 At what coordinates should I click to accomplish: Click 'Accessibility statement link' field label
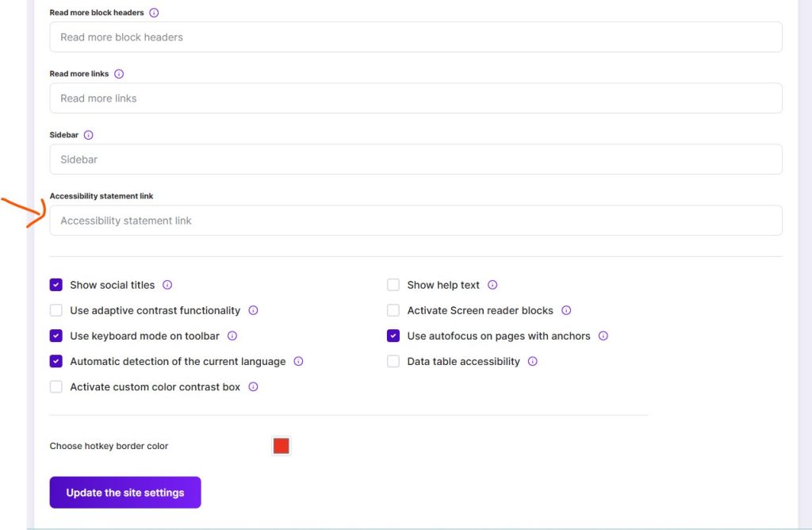point(101,196)
